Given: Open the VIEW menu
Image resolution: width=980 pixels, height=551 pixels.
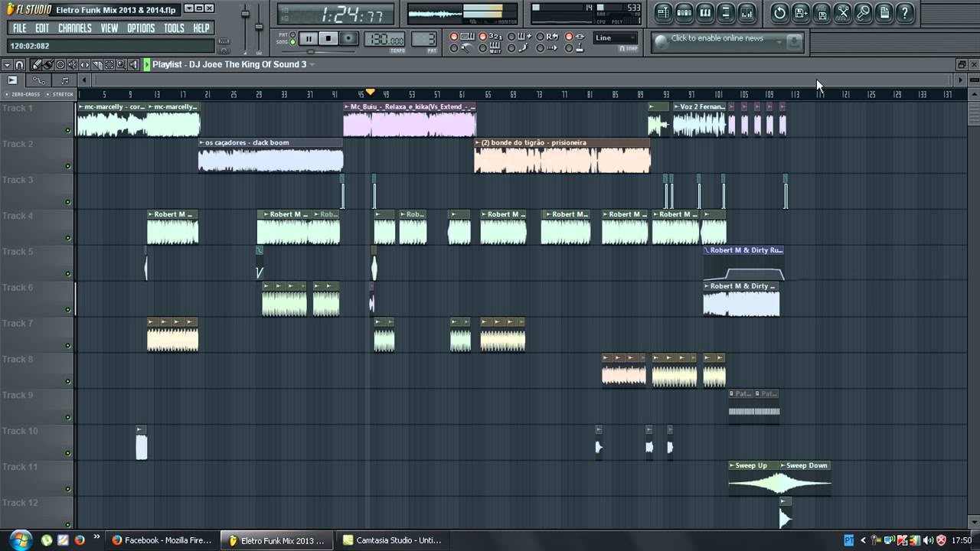Looking at the screenshot, I should coord(109,28).
